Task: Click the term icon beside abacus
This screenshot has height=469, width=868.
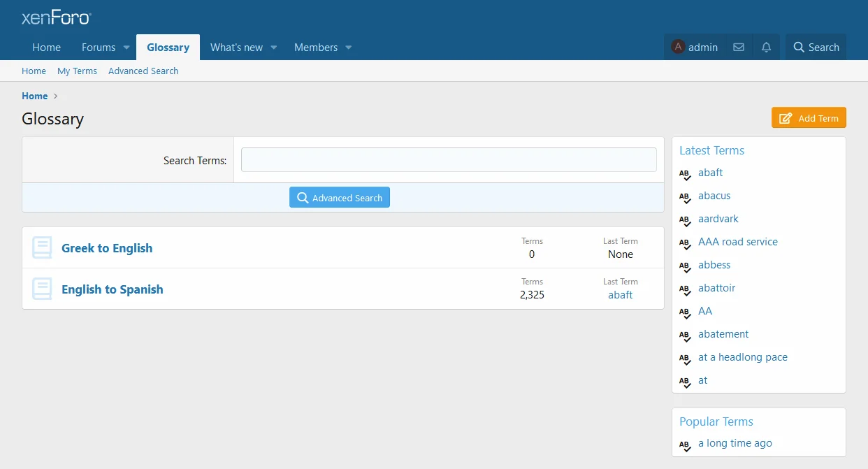Action: click(x=685, y=196)
